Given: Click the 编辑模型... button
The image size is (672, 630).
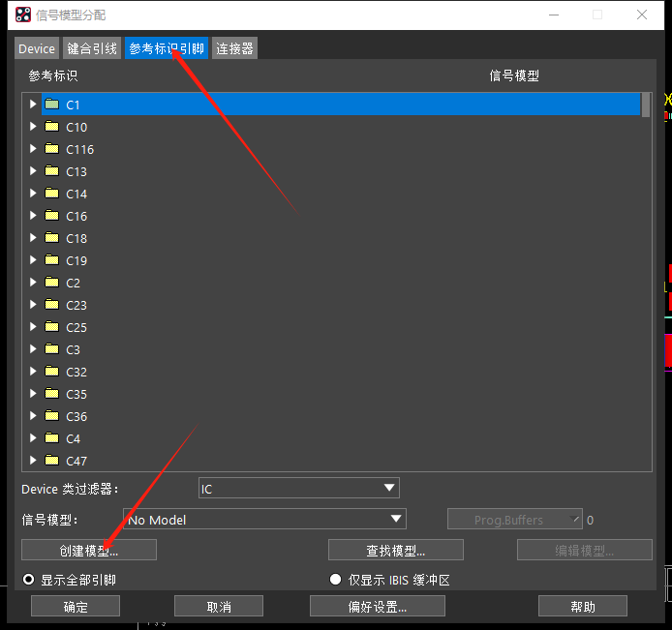Looking at the screenshot, I should (585, 550).
